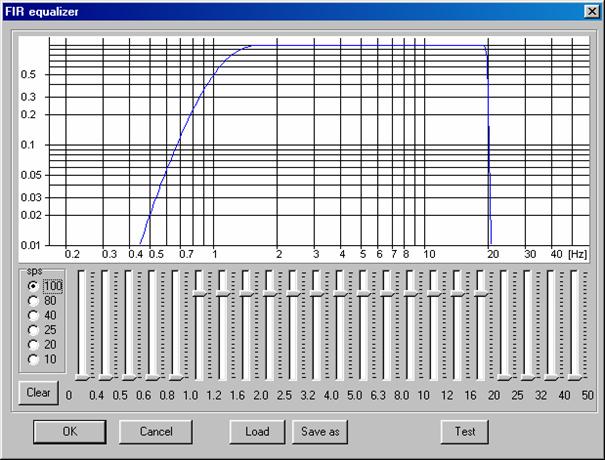Click the 0.1 gain axis label

coord(28,145)
